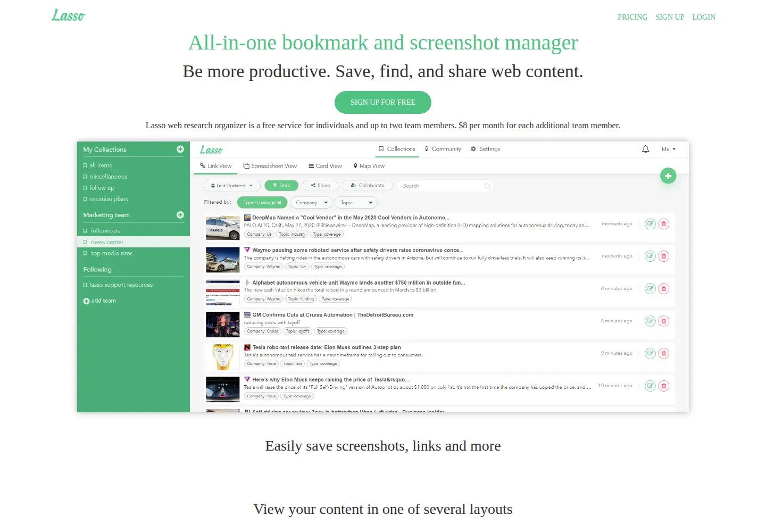Edit the GM Confirms Cuts at Cruise item
This screenshot has height=532, width=766.
click(x=650, y=321)
